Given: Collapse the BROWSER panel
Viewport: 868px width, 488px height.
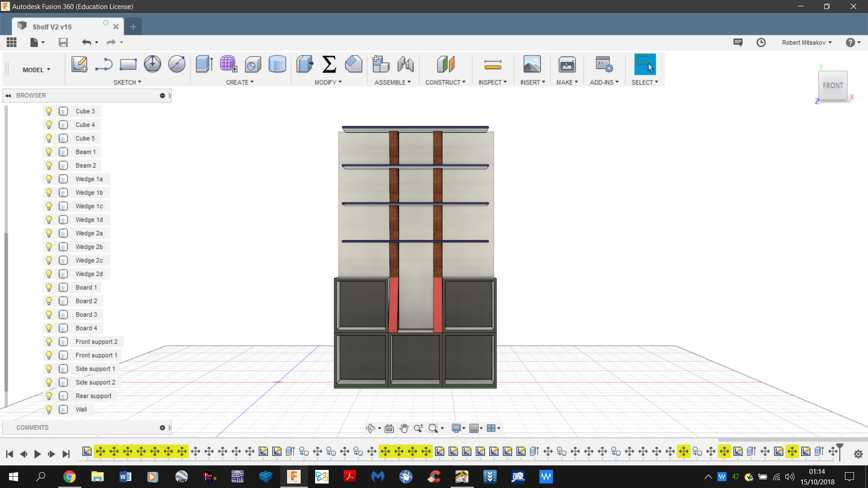Looking at the screenshot, I should click(x=8, y=95).
